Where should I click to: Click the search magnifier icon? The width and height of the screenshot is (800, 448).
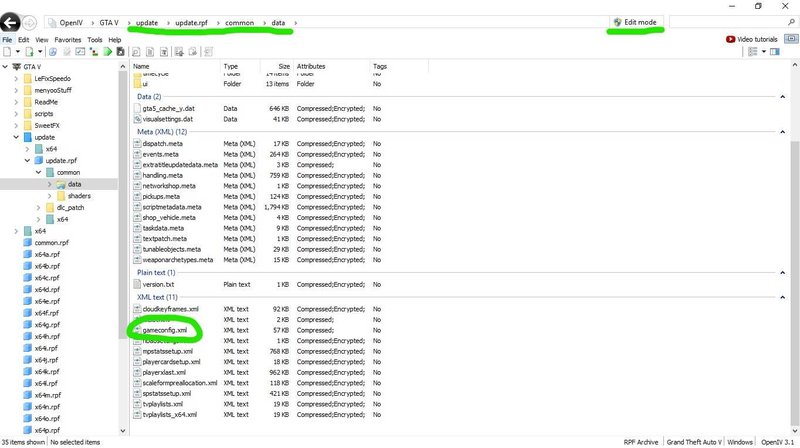[x=791, y=22]
